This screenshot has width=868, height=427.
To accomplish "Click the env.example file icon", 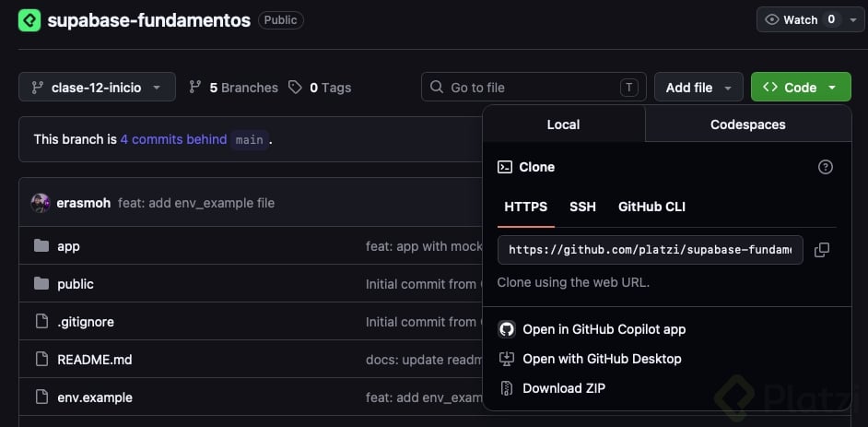I will (x=41, y=397).
